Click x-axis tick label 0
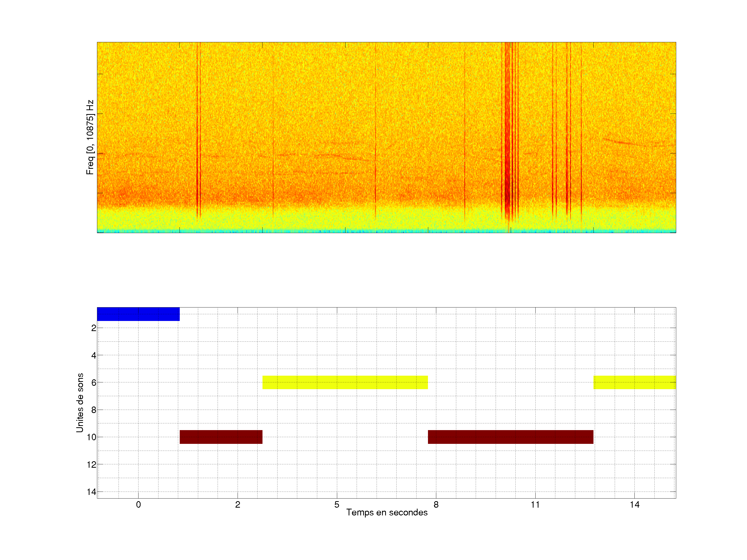Viewport: 747px width, 560px height. pos(139,505)
